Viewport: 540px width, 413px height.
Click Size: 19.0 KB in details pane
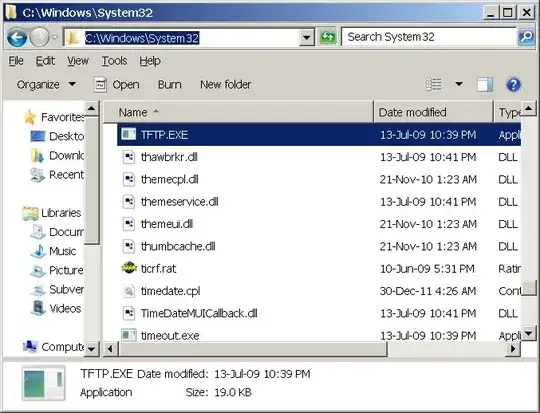click(x=219, y=392)
